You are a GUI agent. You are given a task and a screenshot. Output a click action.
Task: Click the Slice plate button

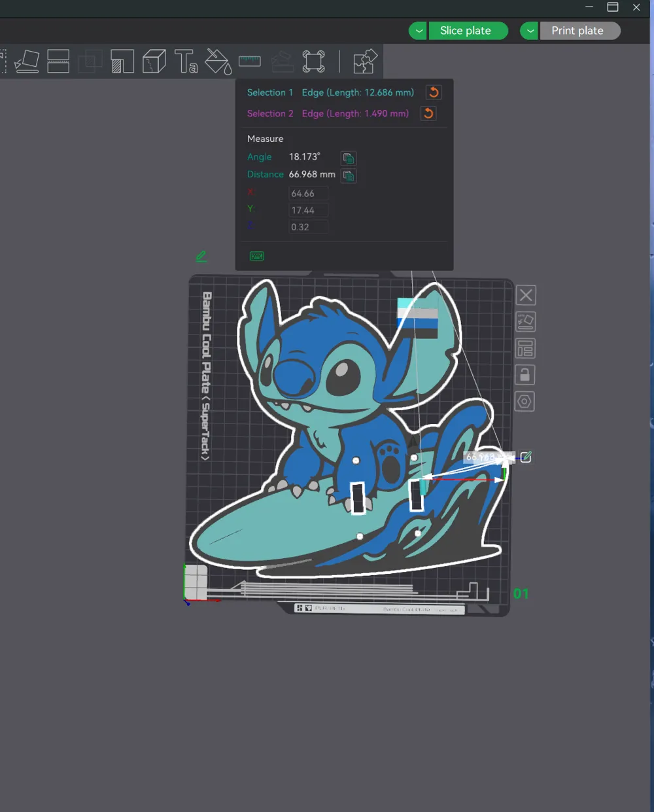click(468, 30)
